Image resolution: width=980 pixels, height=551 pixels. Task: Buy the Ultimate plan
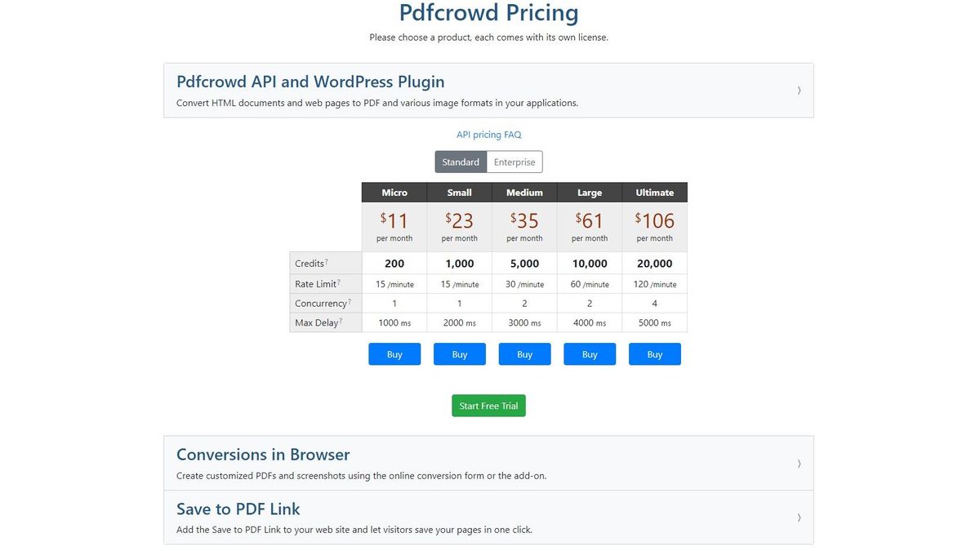pyautogui.click(x=654, y=353)
